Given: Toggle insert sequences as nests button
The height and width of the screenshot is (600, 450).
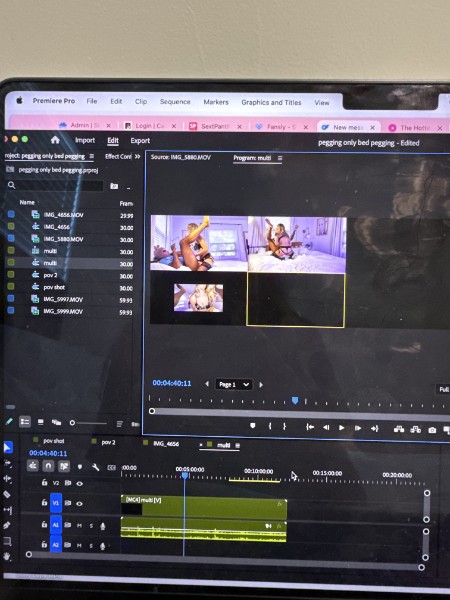Looking at the screenshot, I should tap(33, 466).
